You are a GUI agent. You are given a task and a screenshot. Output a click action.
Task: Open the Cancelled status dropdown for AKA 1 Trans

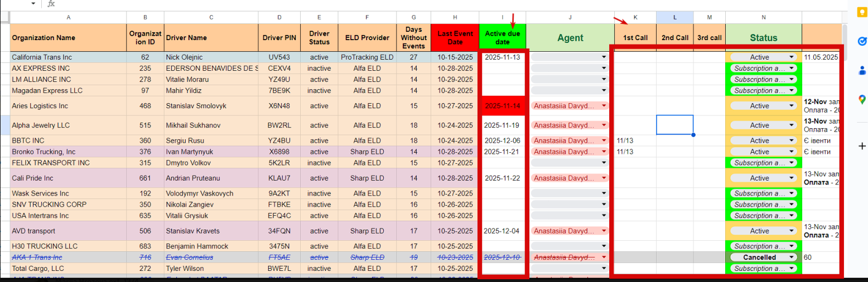[x=792, y=257]
